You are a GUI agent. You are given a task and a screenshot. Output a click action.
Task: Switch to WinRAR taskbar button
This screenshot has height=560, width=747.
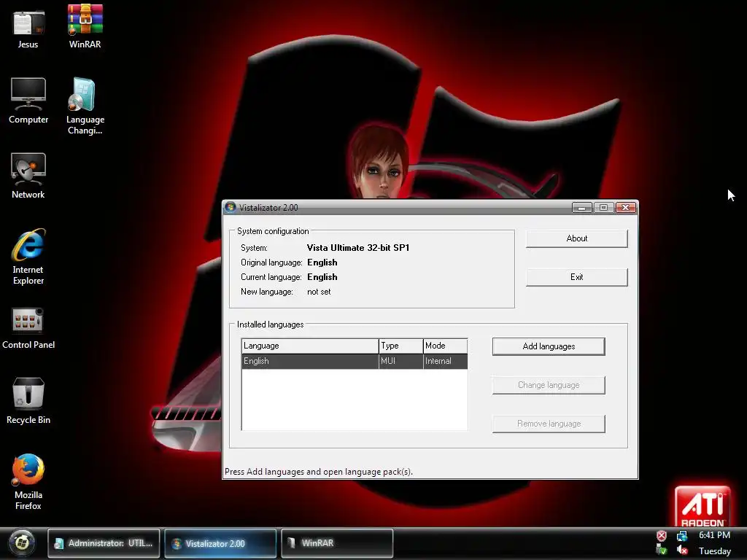pyautogui.click(x=337, y=542)
